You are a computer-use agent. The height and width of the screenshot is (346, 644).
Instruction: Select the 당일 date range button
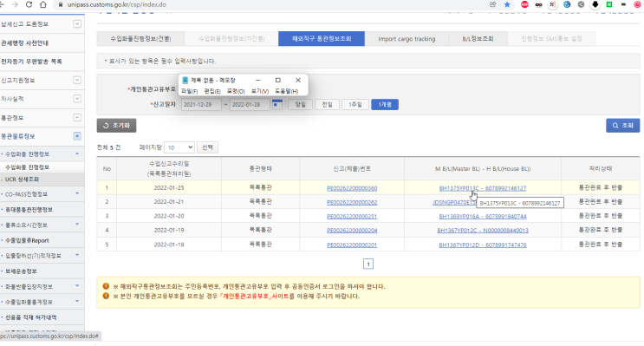click(300, 104)
